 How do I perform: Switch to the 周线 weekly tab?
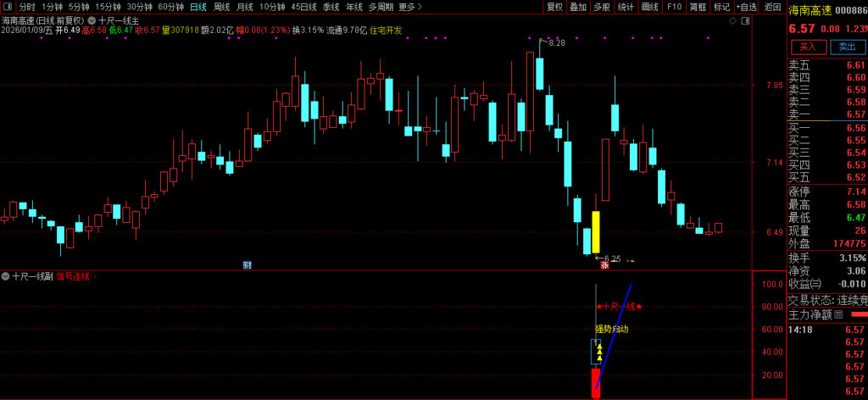[x=222, y=7]
